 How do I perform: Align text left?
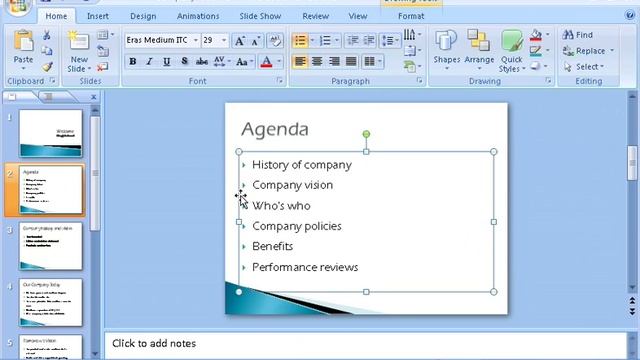[x=300, y=62]
